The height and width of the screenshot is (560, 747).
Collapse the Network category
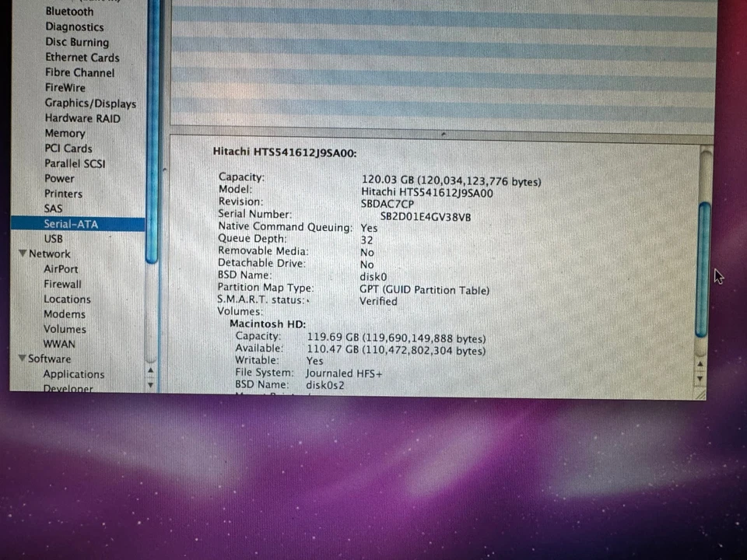pyautogui.click(x=23, y=253)
